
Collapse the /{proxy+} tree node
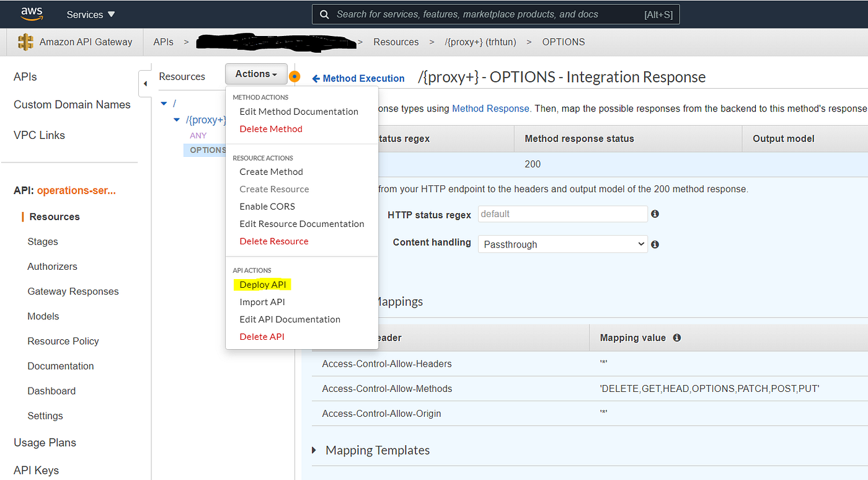click(177, 120)
